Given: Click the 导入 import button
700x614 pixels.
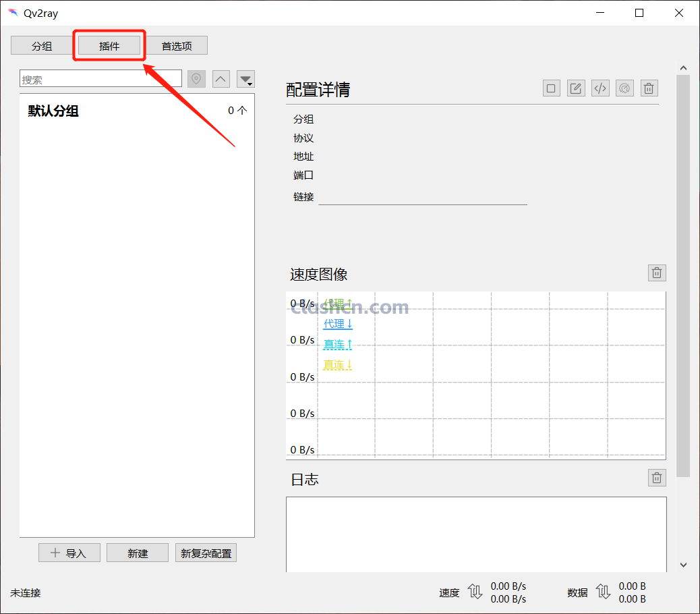Looking at the screenshot, I should pyautogui.click(x=69, y=553).
